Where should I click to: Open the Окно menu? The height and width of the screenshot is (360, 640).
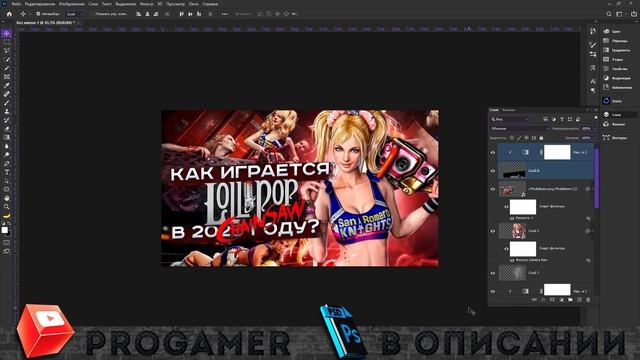193,4
